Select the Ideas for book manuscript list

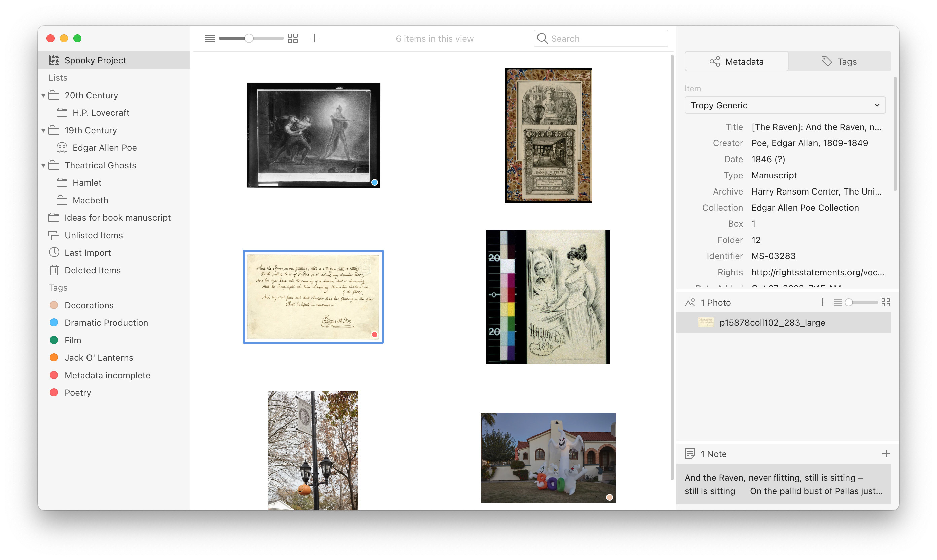[114, 218]
